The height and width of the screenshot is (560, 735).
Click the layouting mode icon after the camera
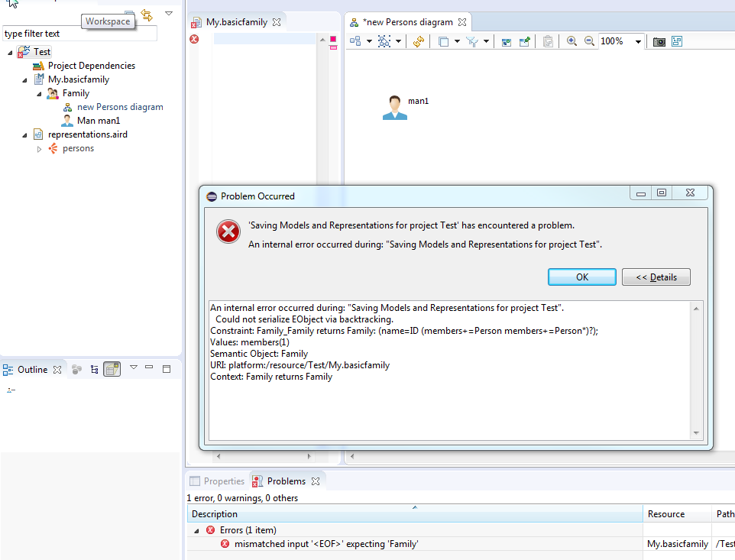(x=677, y=41)
